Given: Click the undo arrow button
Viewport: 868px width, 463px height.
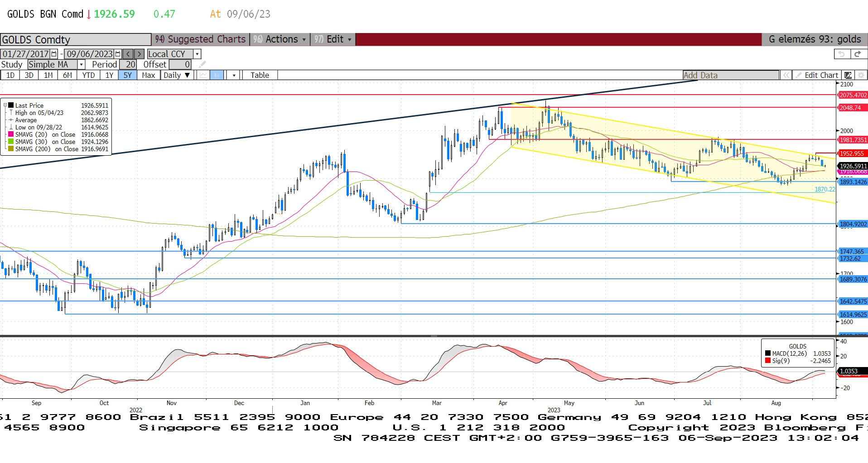Looking at the screenshot, I should pyautogui.click(x=842, y=54).
